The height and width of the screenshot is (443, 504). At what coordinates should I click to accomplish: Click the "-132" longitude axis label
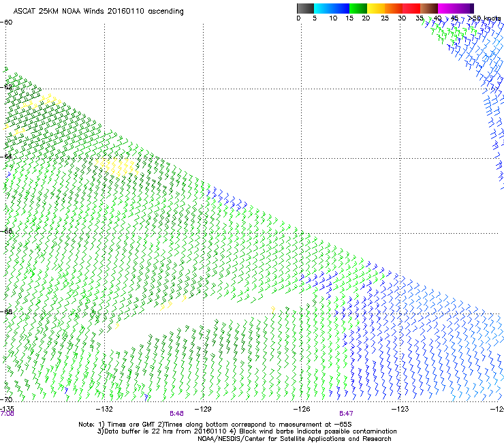(x=104, y=409)
